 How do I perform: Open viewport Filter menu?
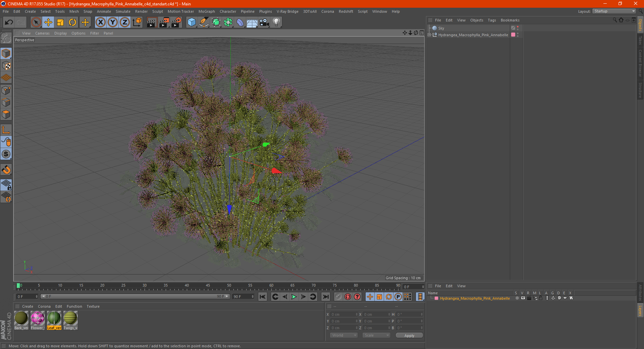pos(95,33)
